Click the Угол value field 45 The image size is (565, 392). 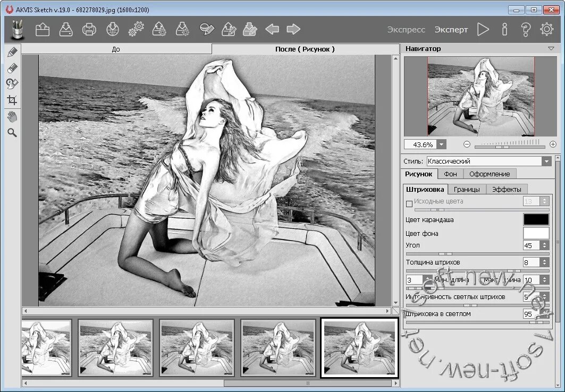click(531, 245)
